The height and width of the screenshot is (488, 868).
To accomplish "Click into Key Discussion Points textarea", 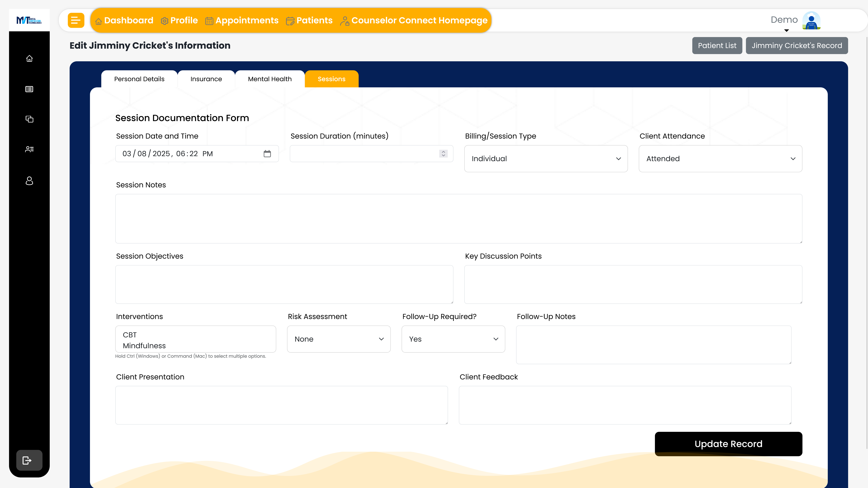I will [633, 285].
